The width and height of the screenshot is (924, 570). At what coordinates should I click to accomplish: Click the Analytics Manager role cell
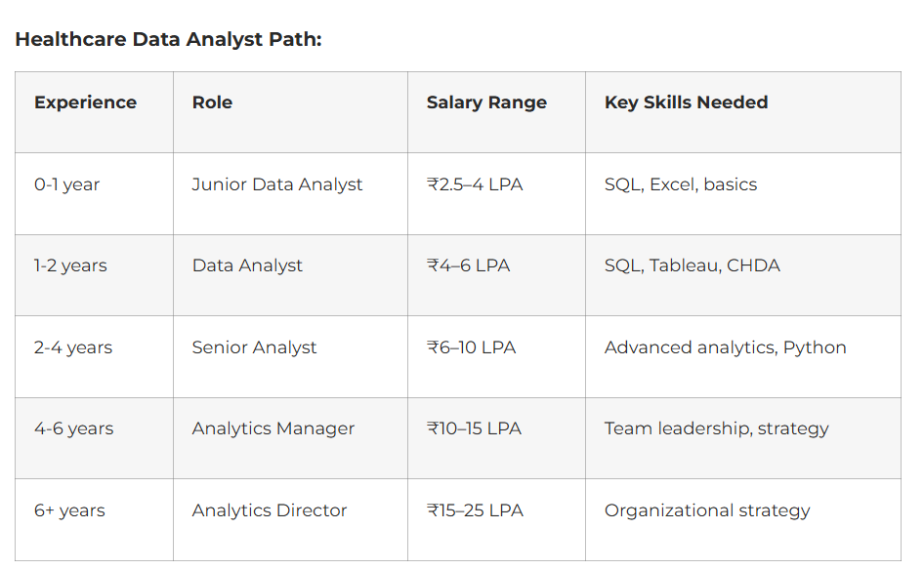[x=273, y=428]
